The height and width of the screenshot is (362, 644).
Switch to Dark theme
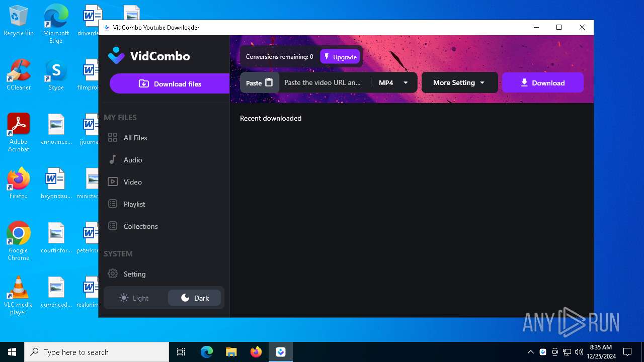click(194, 298)
